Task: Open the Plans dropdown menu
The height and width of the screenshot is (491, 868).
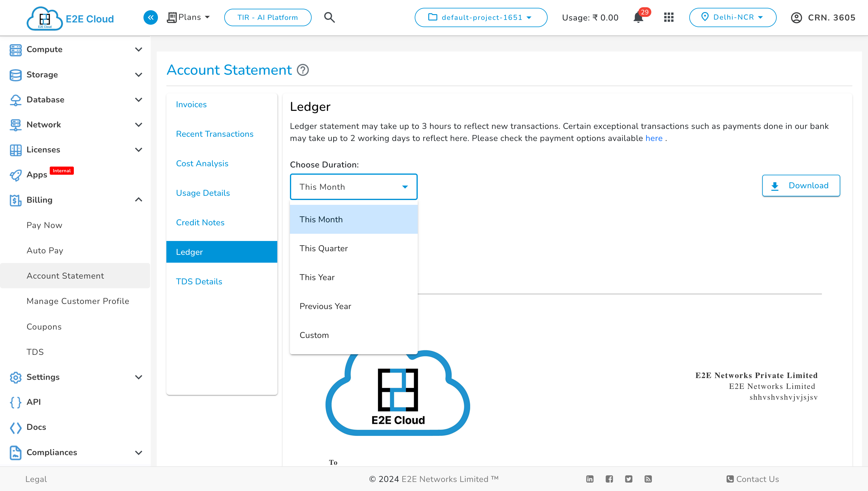Action: click(x=189, y=17)
